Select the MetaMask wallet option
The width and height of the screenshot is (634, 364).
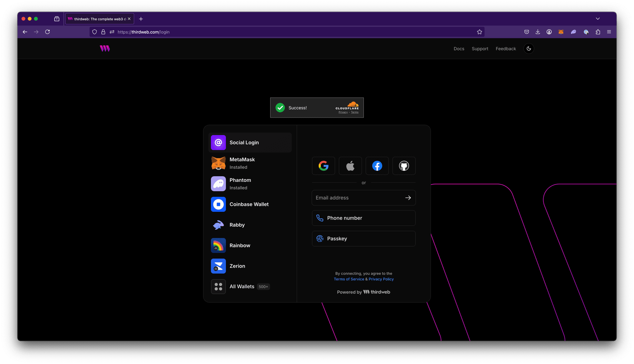[x=250, y=163]
